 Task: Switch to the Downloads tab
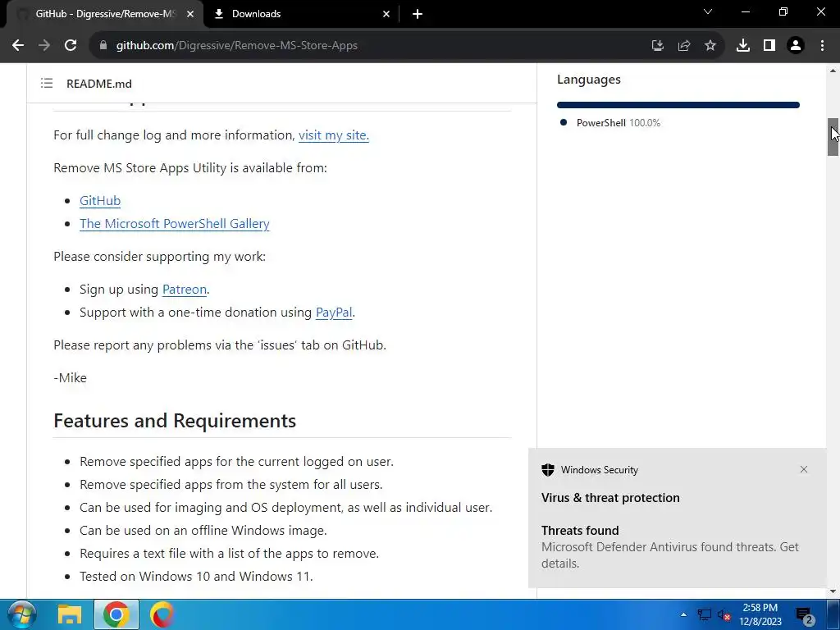(x=302, y=14)
